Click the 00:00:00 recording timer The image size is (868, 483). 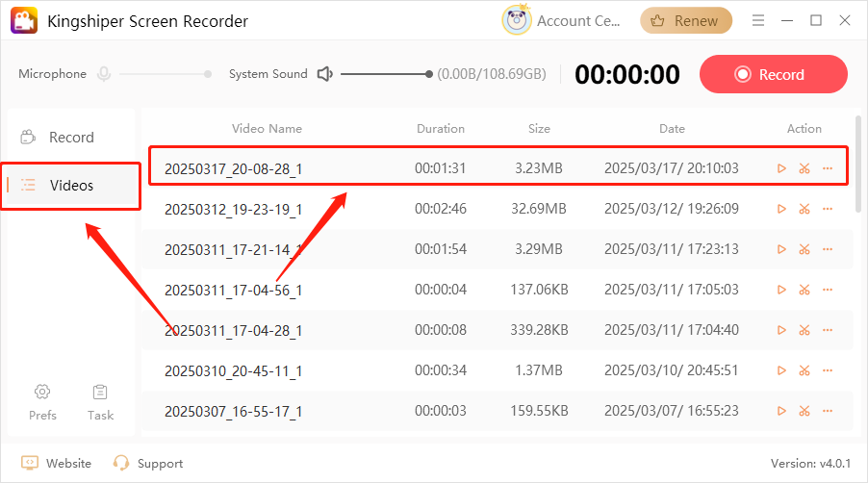click(x=627, y=74)
